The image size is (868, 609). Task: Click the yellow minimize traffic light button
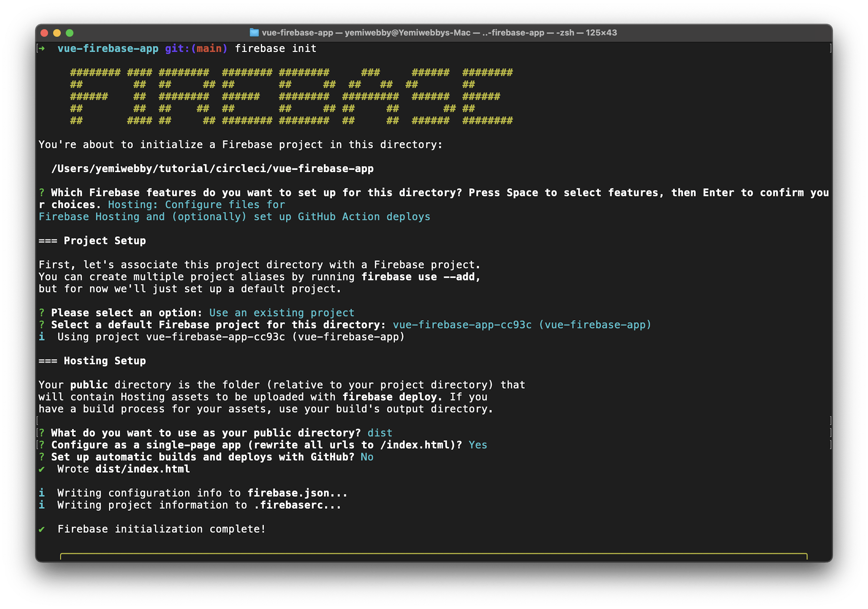pyautogui.click(x=57, y=33)
